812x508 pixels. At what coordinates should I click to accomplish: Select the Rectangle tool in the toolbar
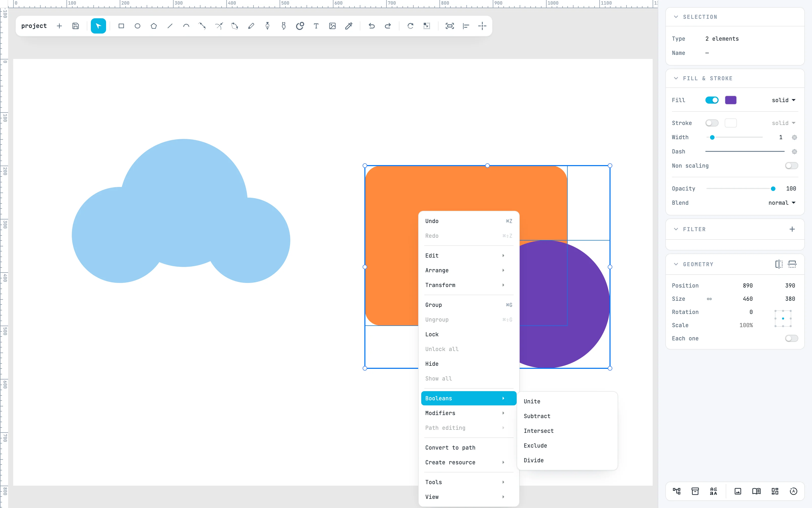[x=121, y=26]
